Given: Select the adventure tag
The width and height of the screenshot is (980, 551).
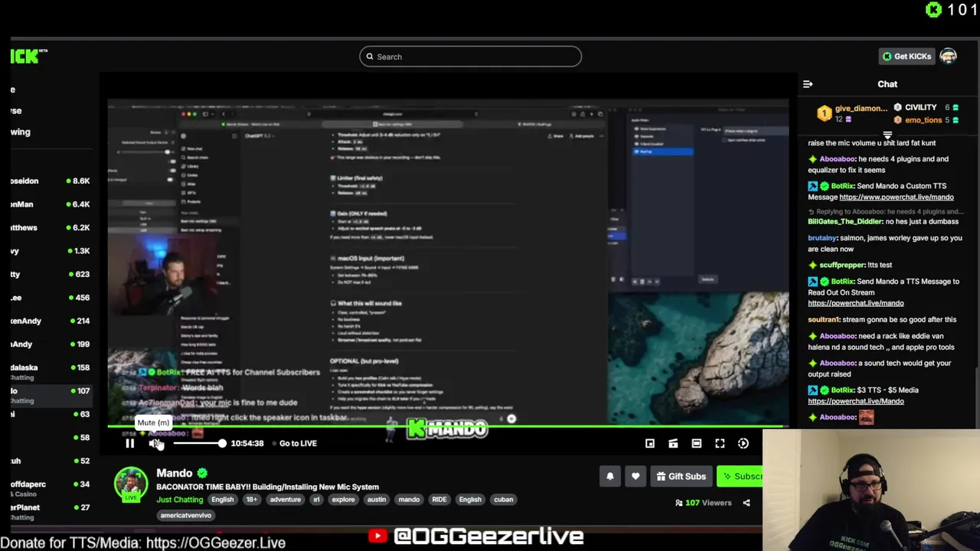Looking at the screenshot, I should pos(285,500).
